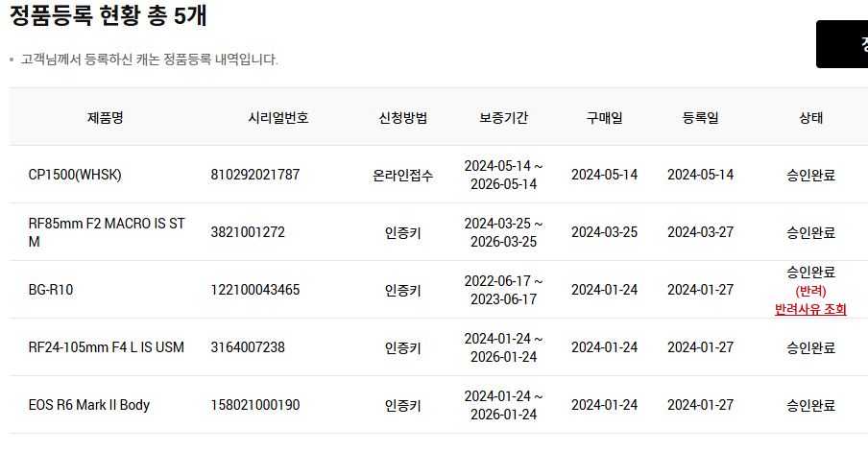Select the 신청방법 column header
The width and height of the screenshot is (868, 452).
[403, 118]
